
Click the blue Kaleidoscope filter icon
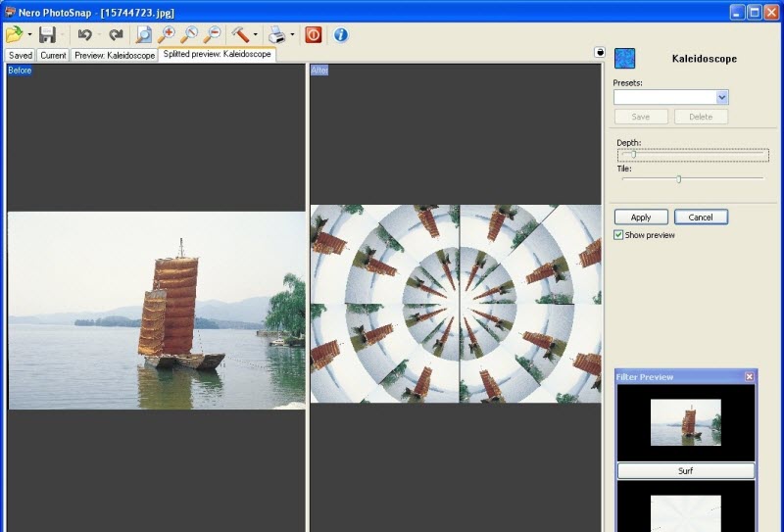624,59
